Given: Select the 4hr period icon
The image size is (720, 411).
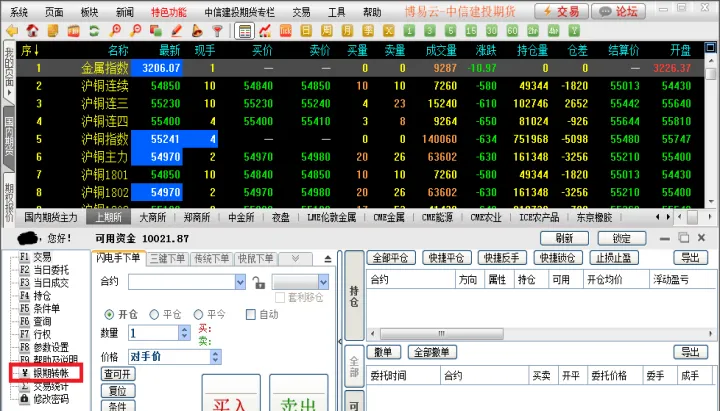Looking at the screenshot, I should (553, 31).
